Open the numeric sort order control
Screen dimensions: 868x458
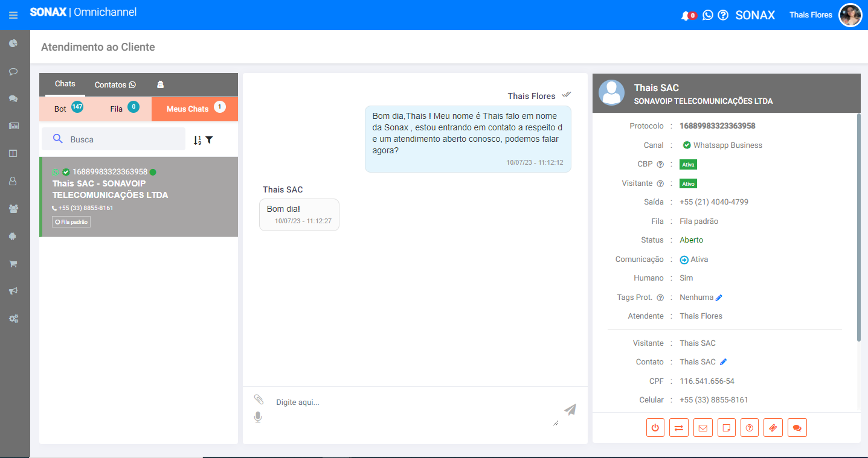(197, 140)
